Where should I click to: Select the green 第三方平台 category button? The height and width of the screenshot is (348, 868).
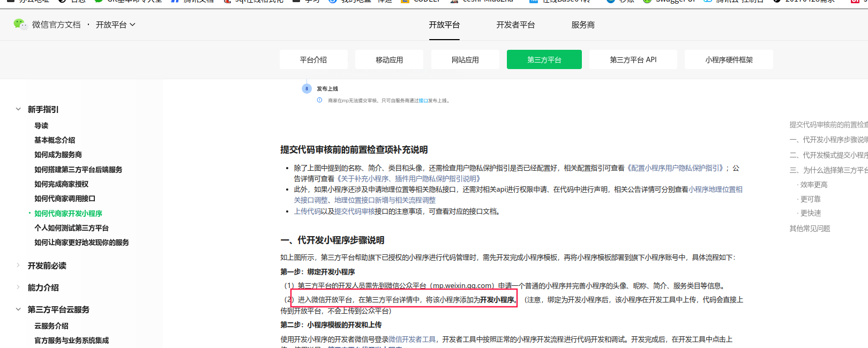click(544, 59)
